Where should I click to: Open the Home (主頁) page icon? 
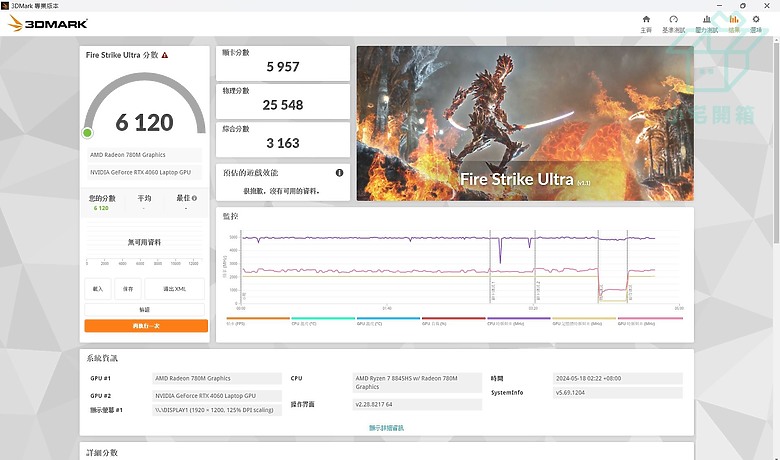pyautogui.click(x=646, y=19)
